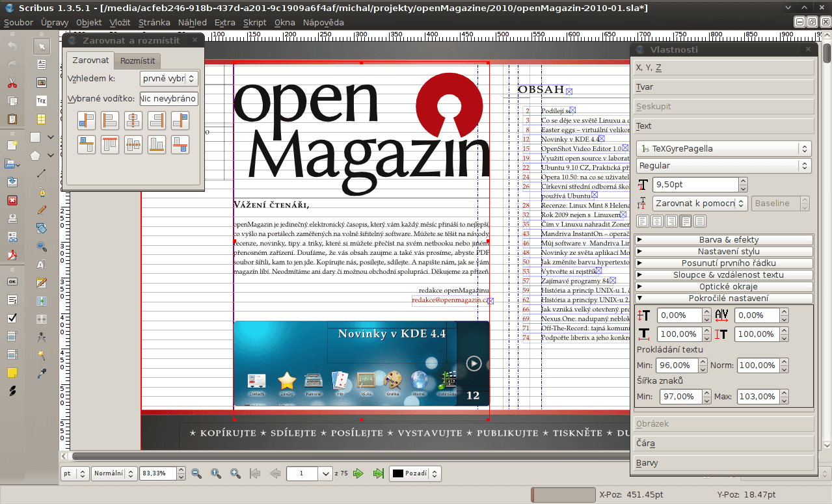Viewport: 832px width, 504px height.
Task: Select the image frame tool
Action: click(x=42, y=83)
